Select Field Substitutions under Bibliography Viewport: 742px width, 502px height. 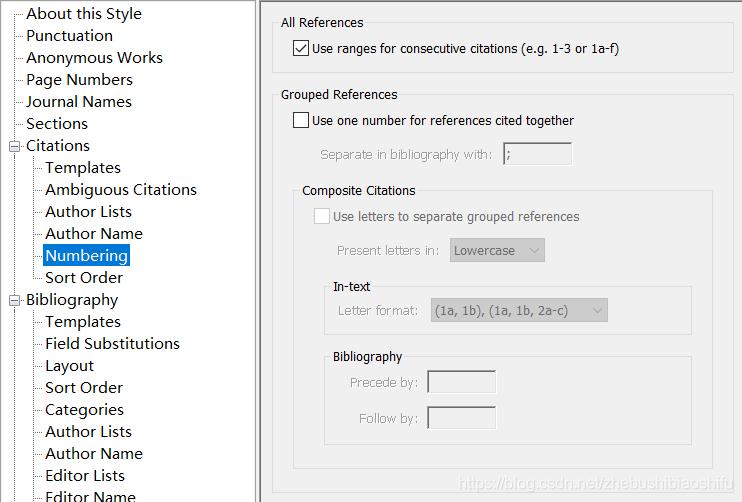click(112, 344)
